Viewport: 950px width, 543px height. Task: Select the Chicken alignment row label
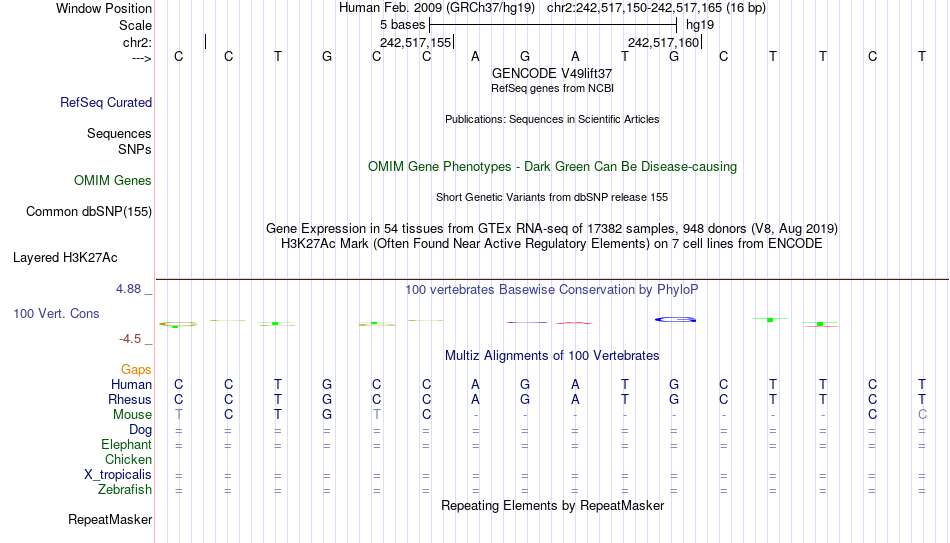[x=128, y=459]
